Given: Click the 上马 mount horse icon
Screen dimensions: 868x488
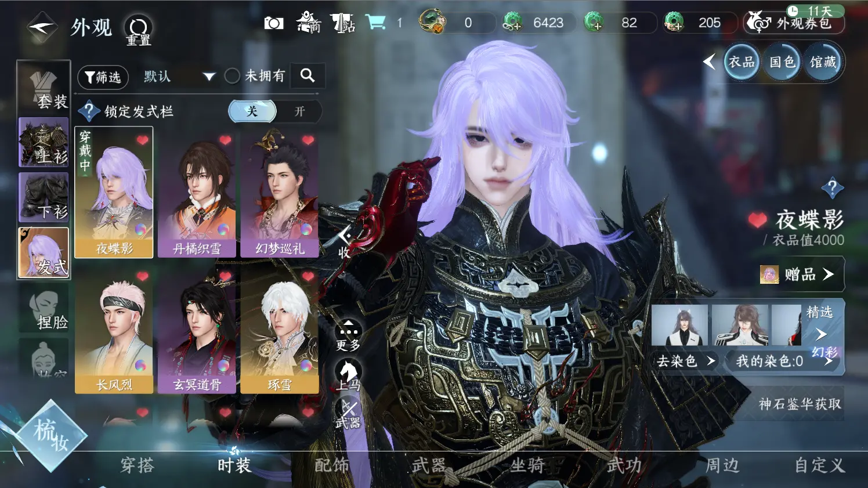Looking at the screenshot, I should (x=348, y=374).
